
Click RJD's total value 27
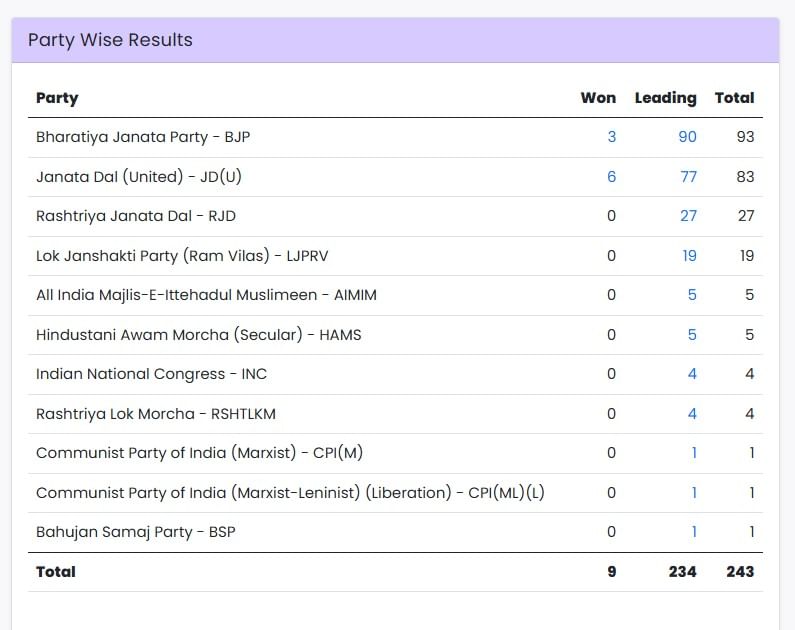click(x=746, y=216)
